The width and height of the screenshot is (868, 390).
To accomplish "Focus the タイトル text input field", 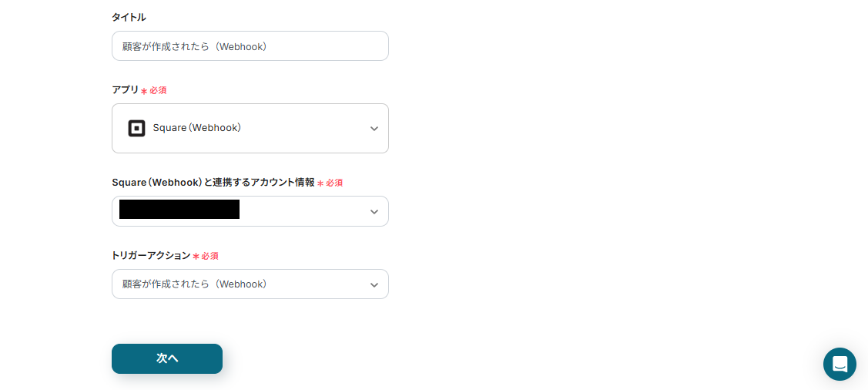I will pyautogui.click(x=250, y=46).
